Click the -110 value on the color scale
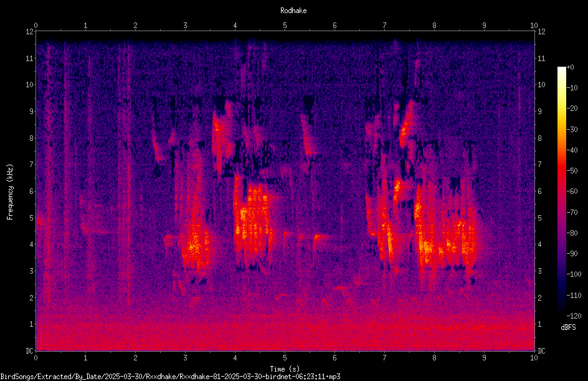 click(x=574, y=296)
